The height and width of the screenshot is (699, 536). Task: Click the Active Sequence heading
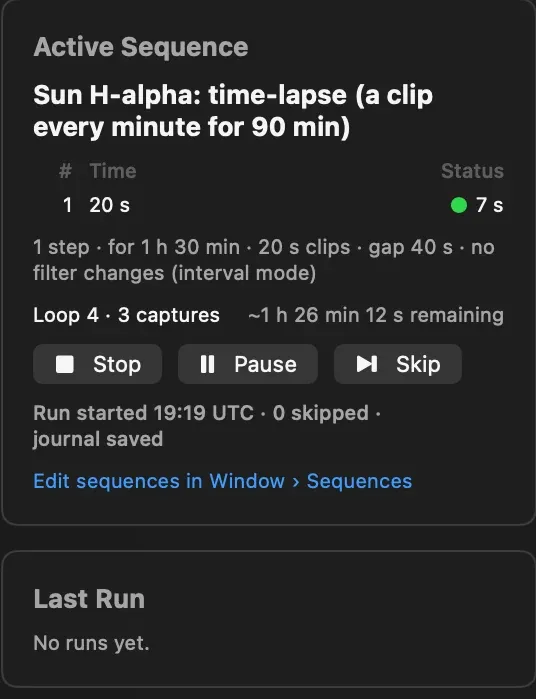pos(140,47)
